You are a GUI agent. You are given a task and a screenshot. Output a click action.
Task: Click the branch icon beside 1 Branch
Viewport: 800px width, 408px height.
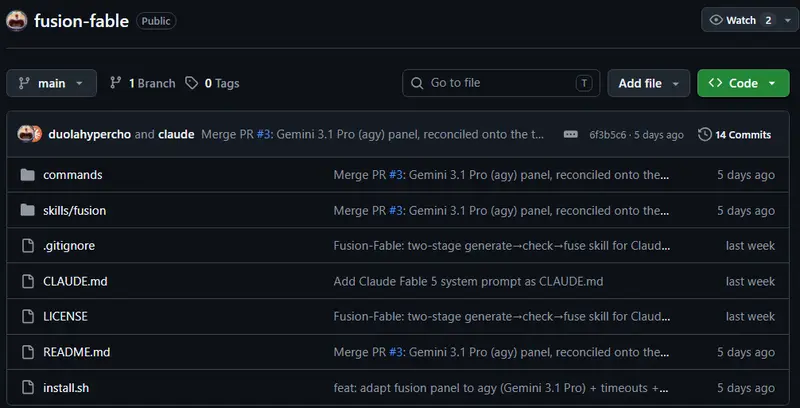click(x=116, y=83)
